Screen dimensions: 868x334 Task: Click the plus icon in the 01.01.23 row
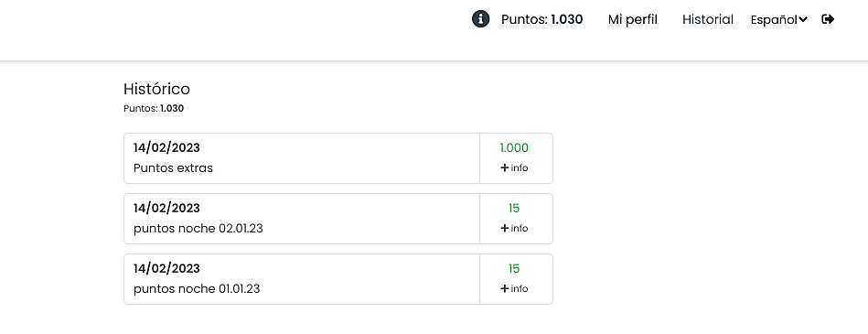[x=504, y=288]
